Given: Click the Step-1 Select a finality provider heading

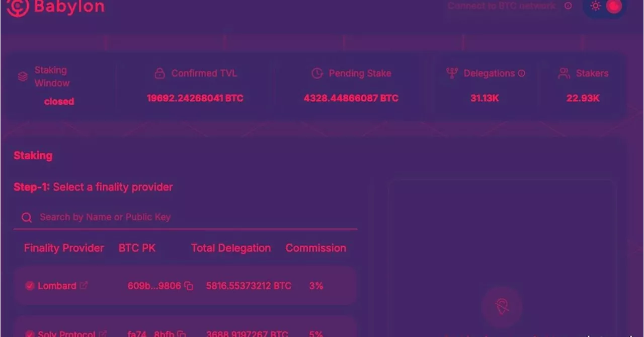Looking at the screenshot, I should [93, 187].
